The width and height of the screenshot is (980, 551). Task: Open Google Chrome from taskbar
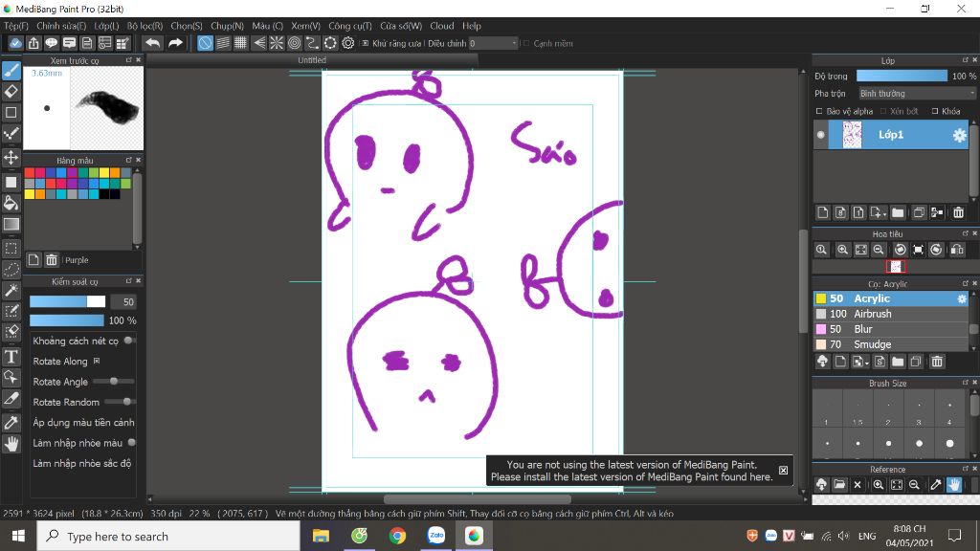pos(397,536)
